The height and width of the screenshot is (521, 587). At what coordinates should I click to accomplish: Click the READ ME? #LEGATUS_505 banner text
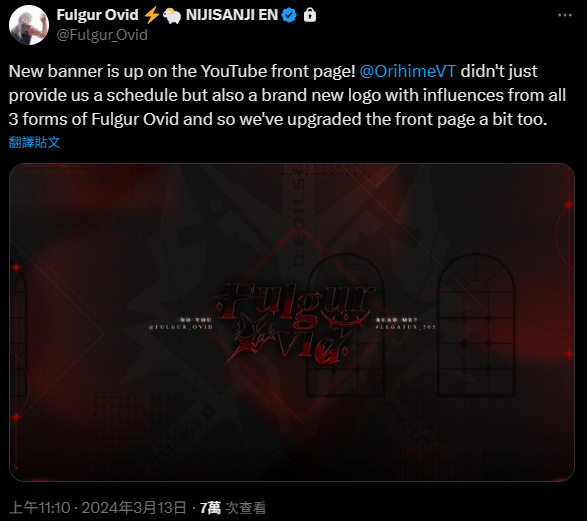406,323
